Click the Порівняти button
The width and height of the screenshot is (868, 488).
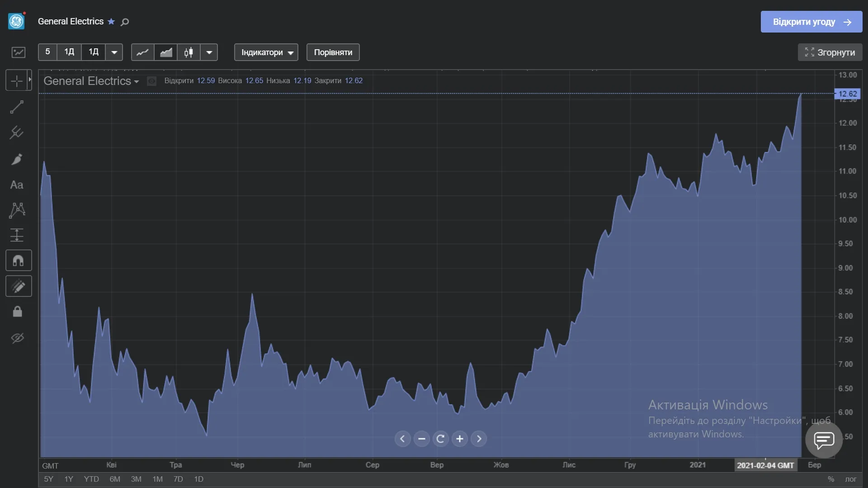click(333, 52)
